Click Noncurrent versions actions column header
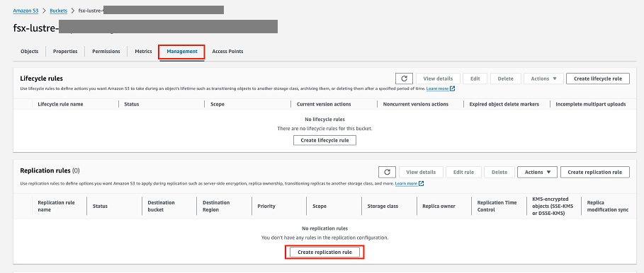Image resolution: width=644 pixels, height=273 pixels. (x=416, y=104)
